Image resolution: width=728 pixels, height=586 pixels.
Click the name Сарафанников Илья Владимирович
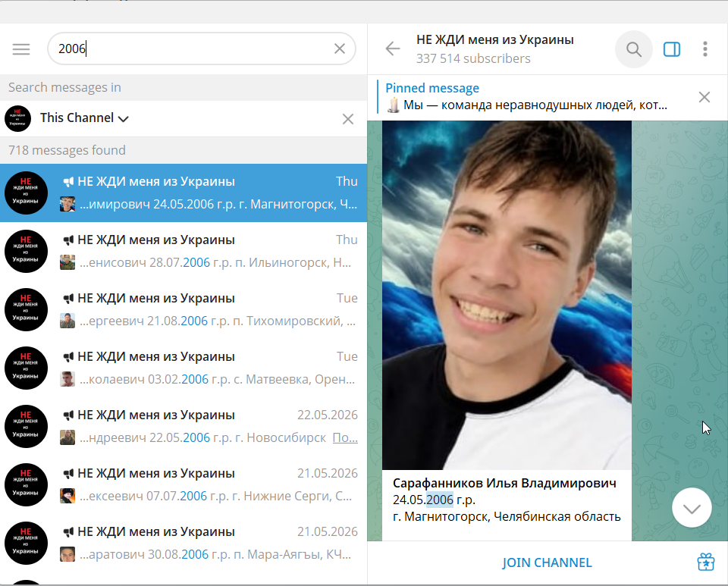[505, 483]
